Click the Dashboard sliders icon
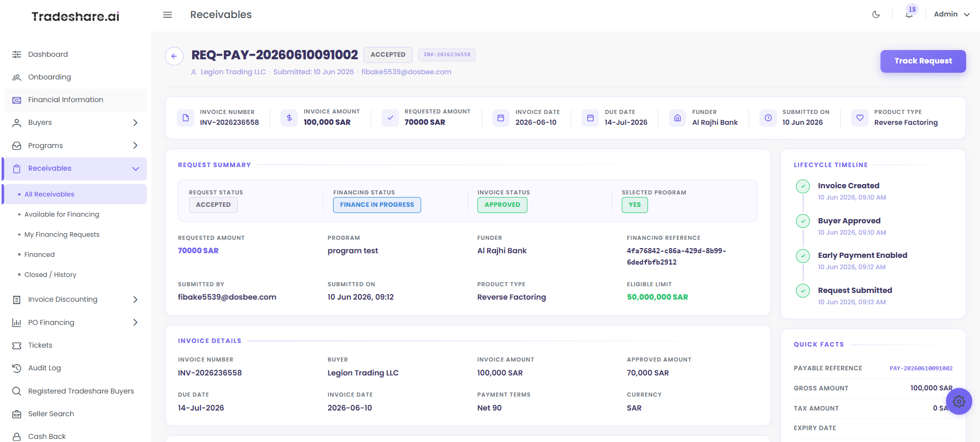This screenshot has width=980, height=442. pos(17,54)
